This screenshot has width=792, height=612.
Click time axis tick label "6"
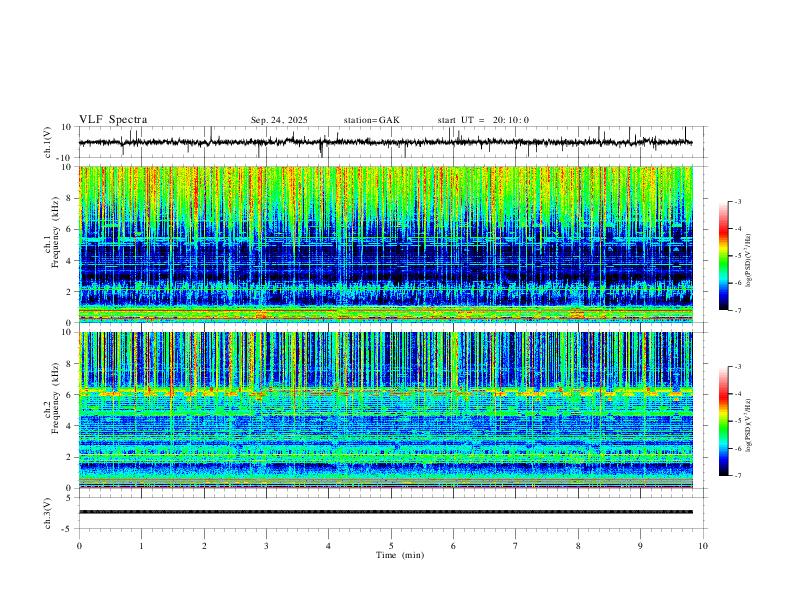click(454, 546)
